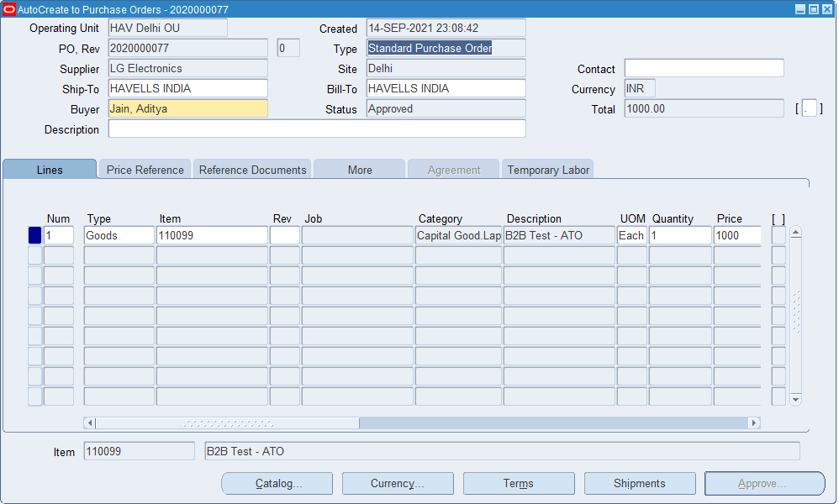The width and height of the screenshot is (839, 504).
Task: Click the revision field showing 0
Action: point(288,48)
